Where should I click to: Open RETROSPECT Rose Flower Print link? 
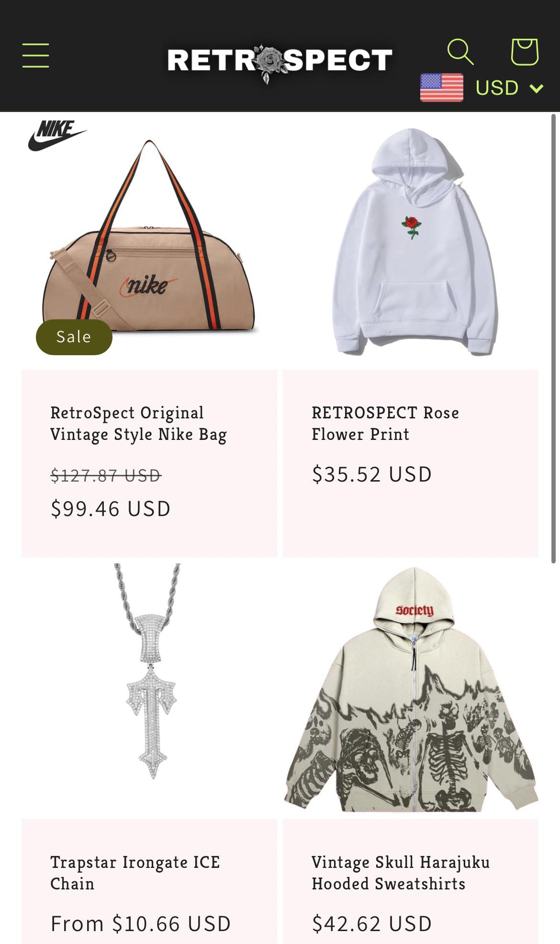(x=385, y=424)
